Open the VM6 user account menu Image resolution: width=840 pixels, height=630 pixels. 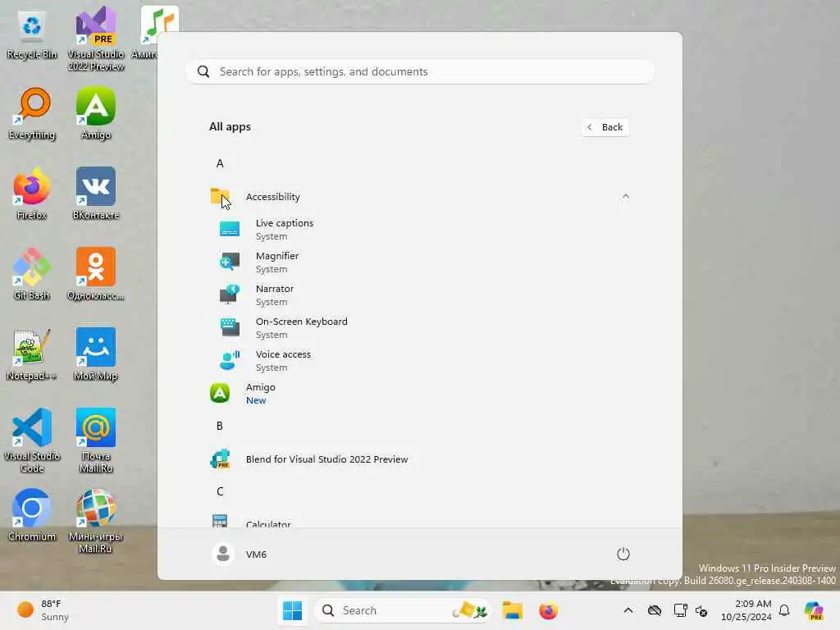[x=240, y=554]
